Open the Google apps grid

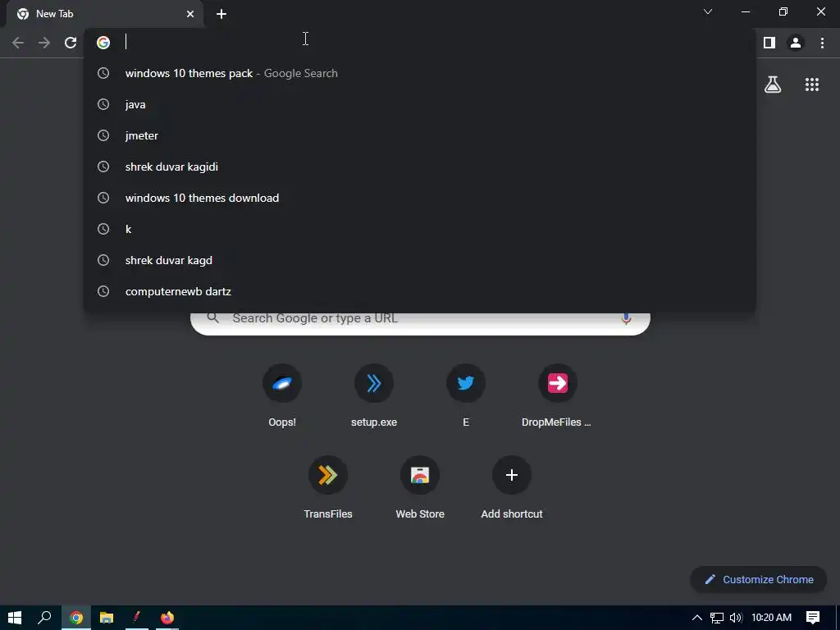click(812, 84)
